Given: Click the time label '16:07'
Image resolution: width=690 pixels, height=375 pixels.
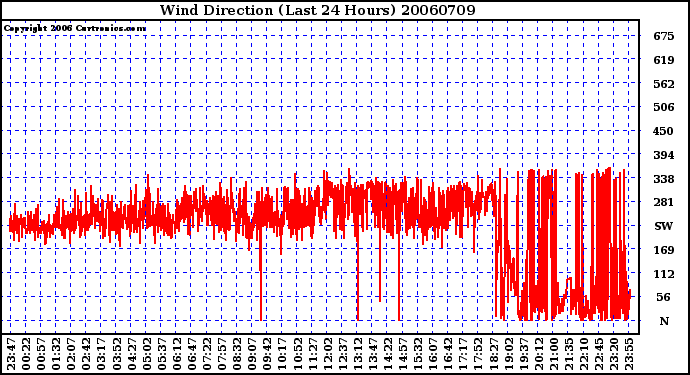Looking at the screenshot, I should tap(433, 354).
